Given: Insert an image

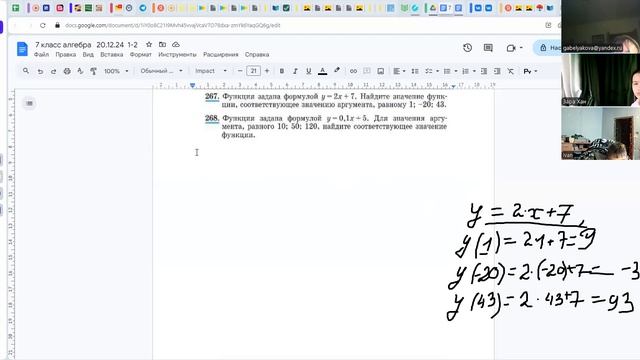Looking at the screenshot, I should click(x=380, y=71).
